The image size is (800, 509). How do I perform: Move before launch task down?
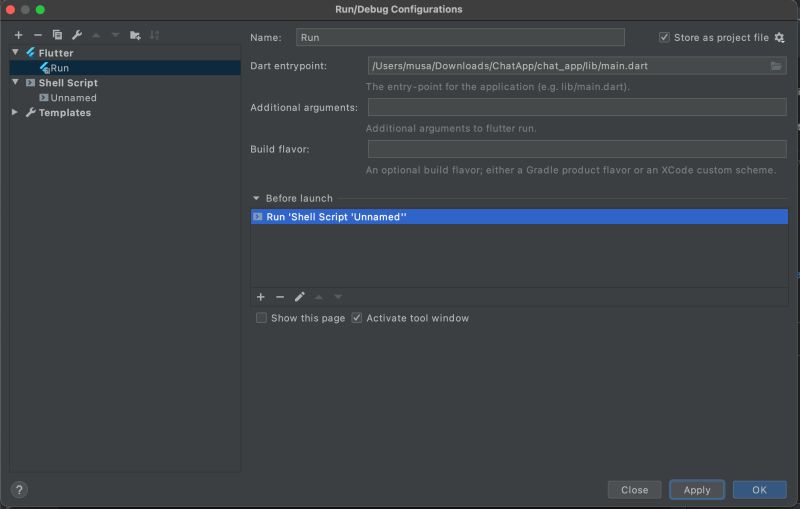[x=338, y=297]
